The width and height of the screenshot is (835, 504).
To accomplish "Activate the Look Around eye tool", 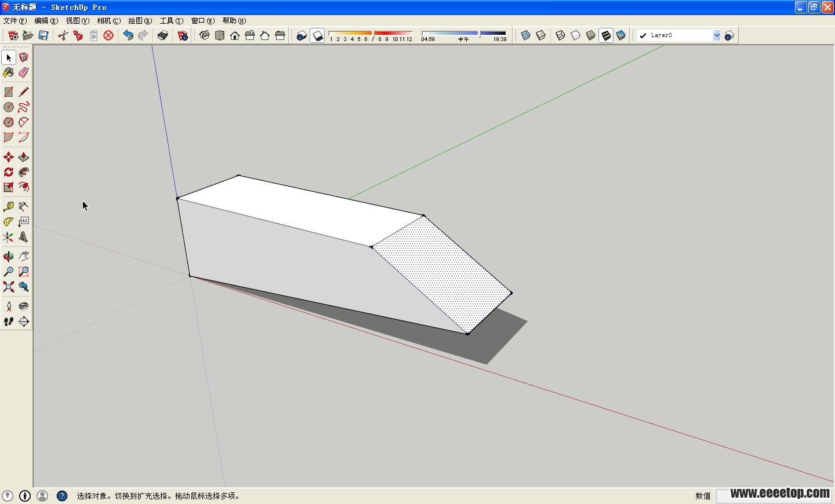I will click(24, 306).
